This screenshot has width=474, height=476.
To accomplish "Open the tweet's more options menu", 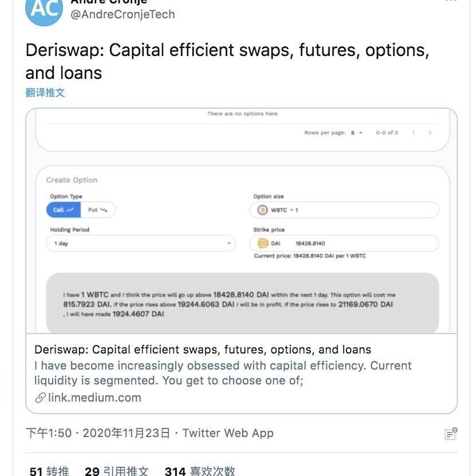I will pyautogui.click(x=451, y=2).
